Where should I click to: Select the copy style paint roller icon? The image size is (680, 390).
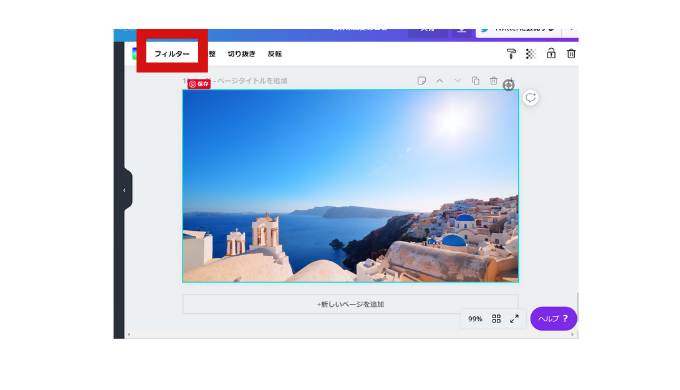pyautogui.click(x=511, y=54)
